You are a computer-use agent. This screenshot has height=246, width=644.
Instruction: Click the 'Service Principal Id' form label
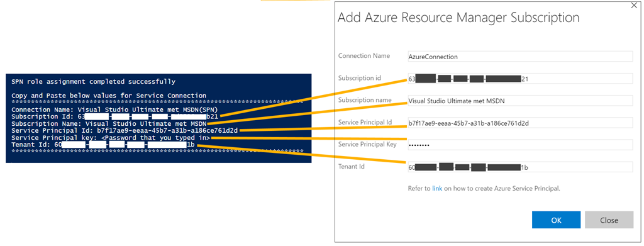(x=365, y=122)
